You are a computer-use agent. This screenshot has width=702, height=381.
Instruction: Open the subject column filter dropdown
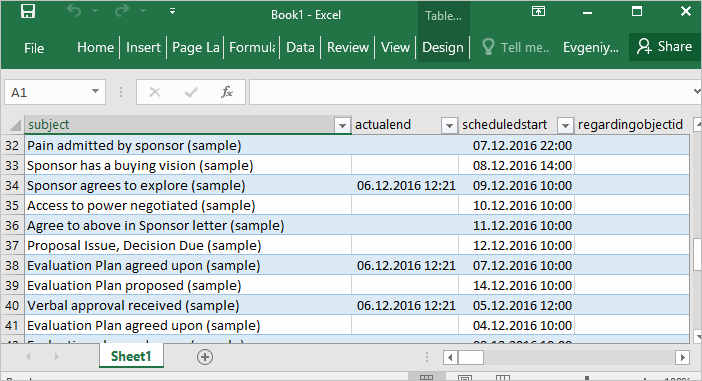tap(342, 125)
